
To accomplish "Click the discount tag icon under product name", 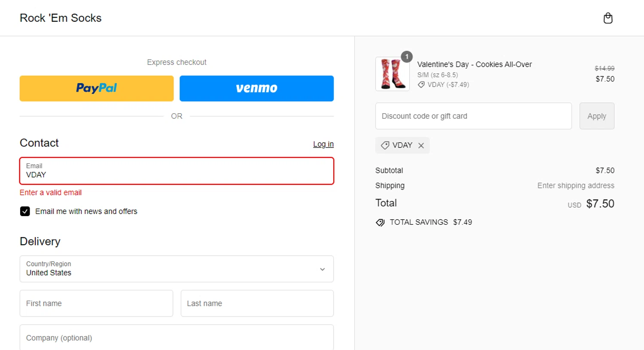I will (x=421, y=85).
